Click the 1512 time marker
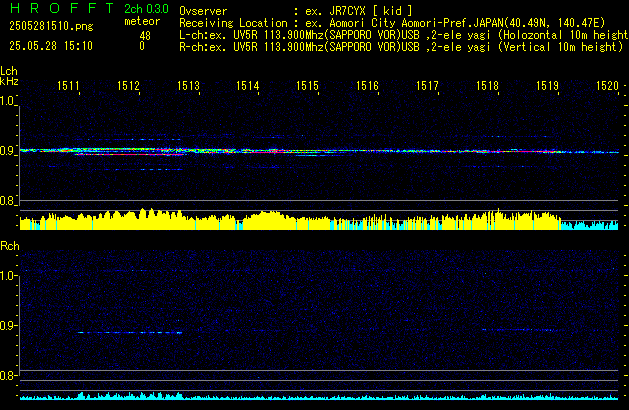This screenshot has width=629, height=410. [128, 86]
